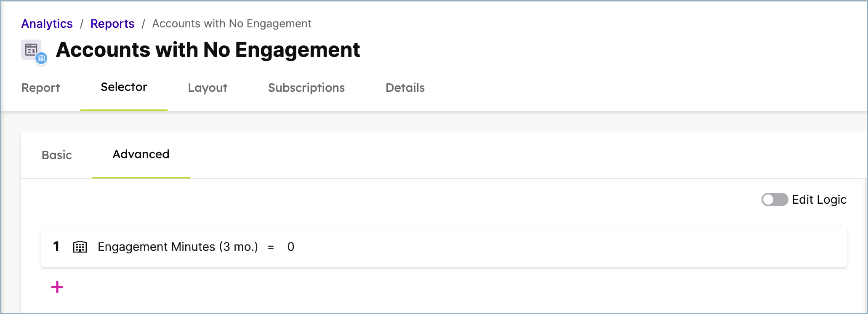This screenshot has width=868, height=314.
Task: Select the Selector tab
Action: click(x=124, y=87)
